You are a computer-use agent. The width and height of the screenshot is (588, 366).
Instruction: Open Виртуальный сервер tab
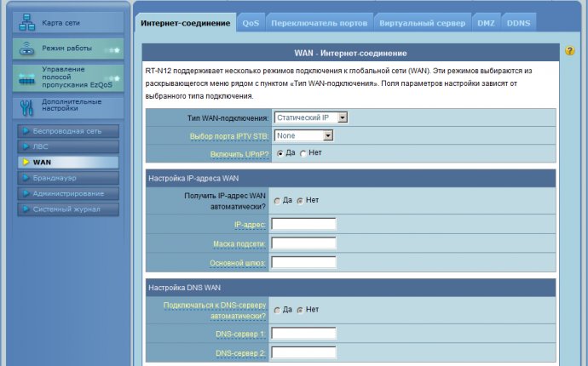tap(422, 23)
